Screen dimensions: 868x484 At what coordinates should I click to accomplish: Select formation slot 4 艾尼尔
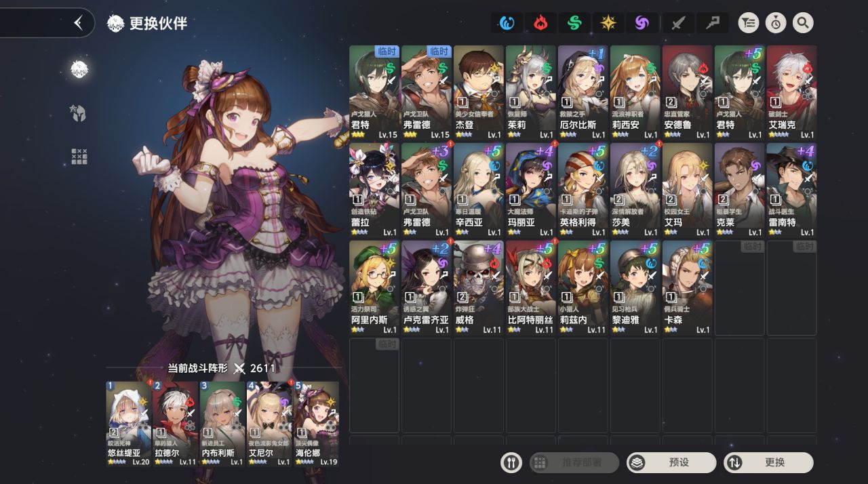pos(269,424)
